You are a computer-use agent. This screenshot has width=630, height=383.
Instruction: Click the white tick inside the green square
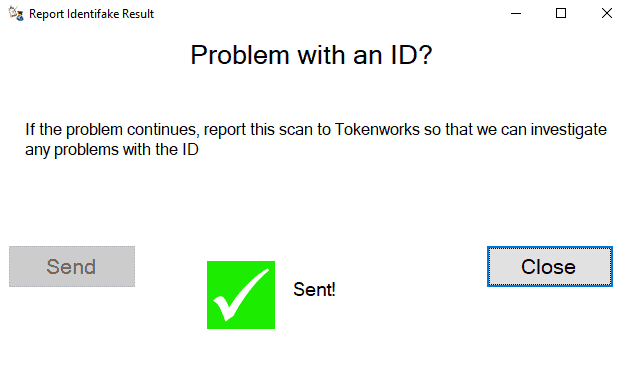(241, 295)
